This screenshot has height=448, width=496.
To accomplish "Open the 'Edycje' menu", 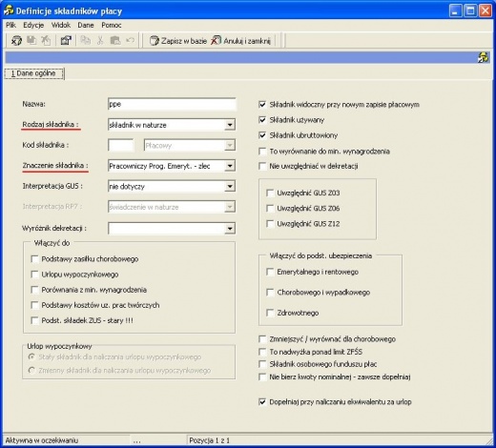I will pyautogui.click(x=33, y=25).
